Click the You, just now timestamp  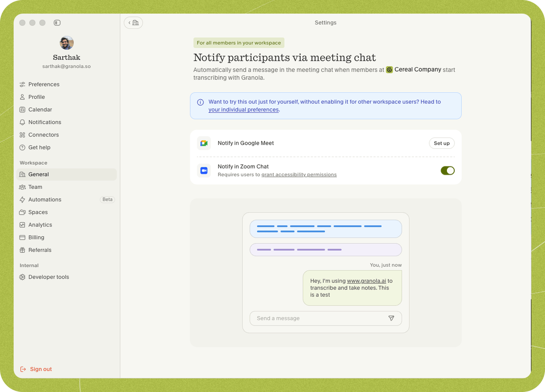(386, 265)
